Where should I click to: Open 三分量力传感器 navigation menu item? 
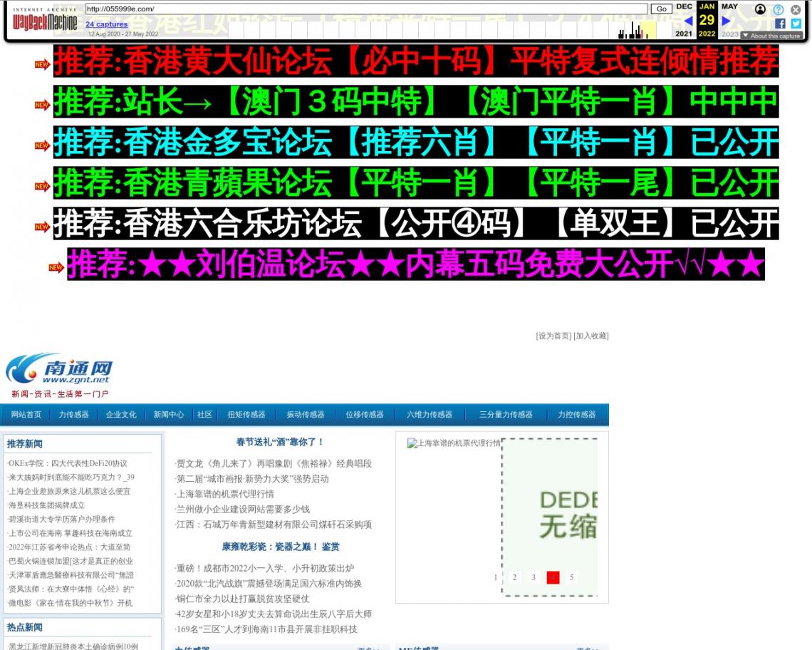[506, 415]
